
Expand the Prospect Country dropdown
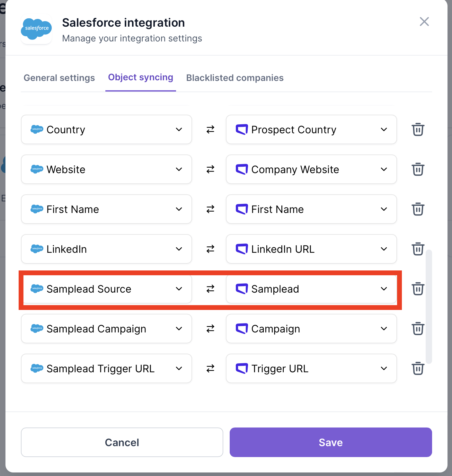pos(311,129)
